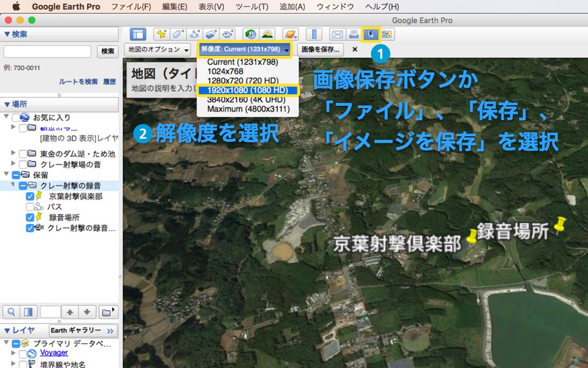The image size is (588, 368).
Task: Collapse the レイヤ panel triangle
Action: point(7,331)
